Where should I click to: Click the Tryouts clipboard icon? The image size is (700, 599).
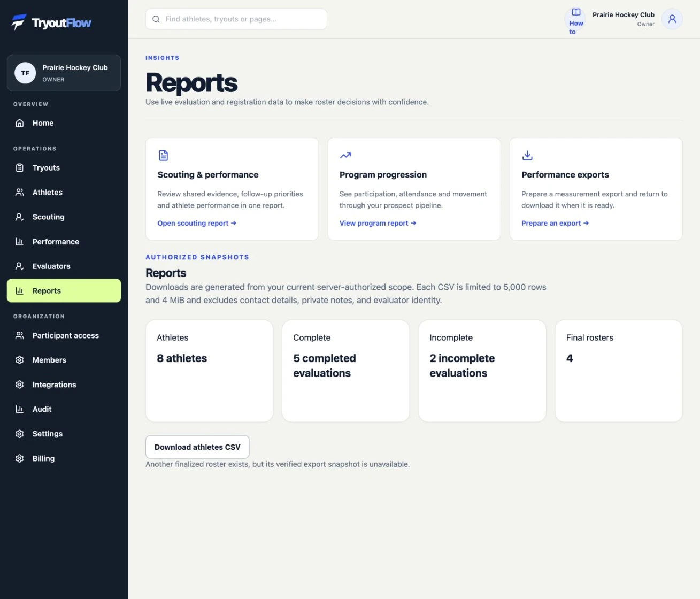(x=20, y=168)
